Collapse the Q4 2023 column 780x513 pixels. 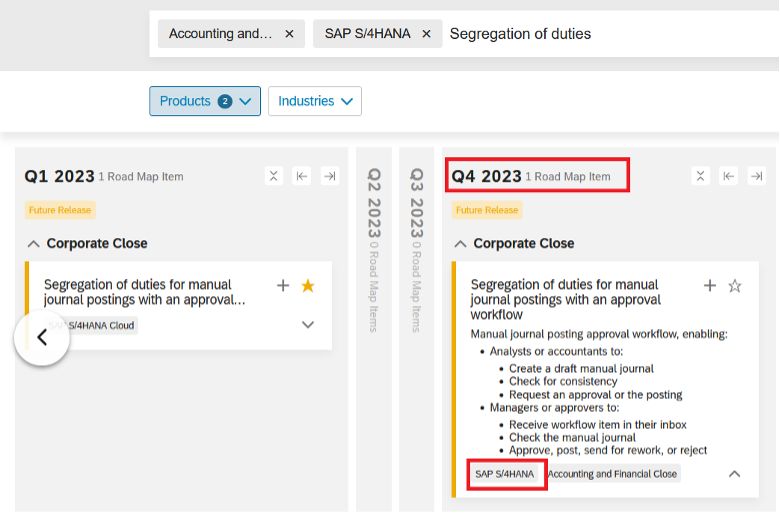[700, 176]
